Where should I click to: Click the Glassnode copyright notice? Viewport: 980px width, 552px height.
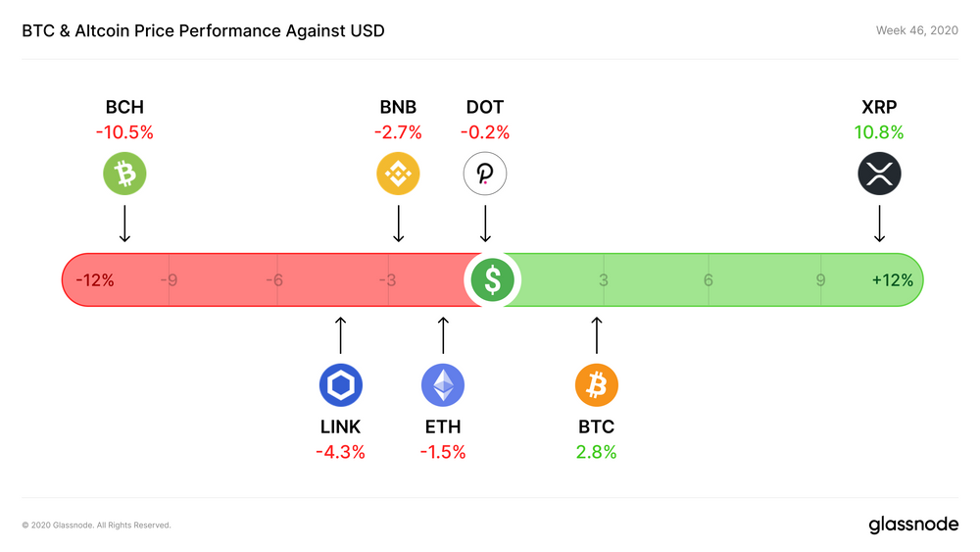point(96,526)
